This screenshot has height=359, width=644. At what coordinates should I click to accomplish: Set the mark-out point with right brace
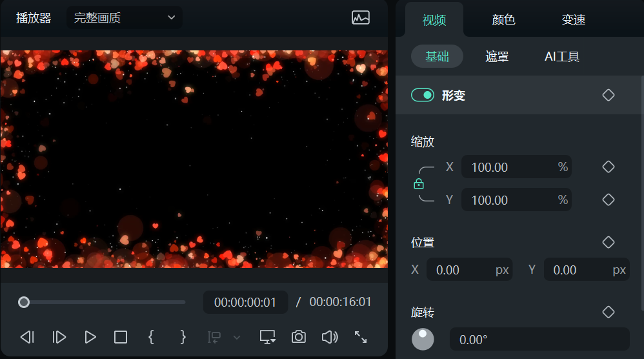(183, 337)
